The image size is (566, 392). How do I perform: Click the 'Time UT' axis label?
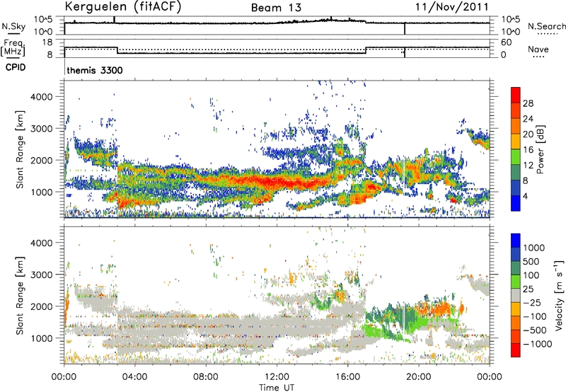(277, 388)
